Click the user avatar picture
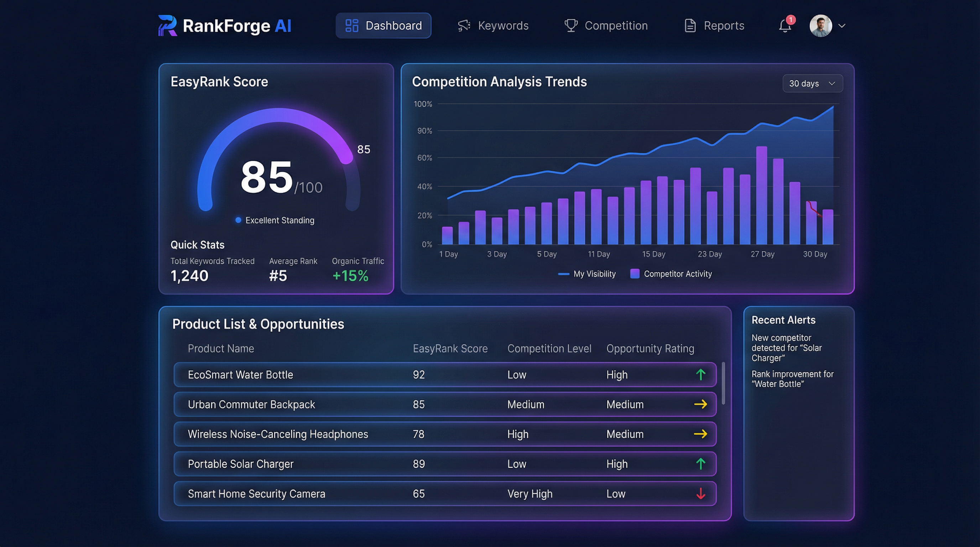 point(820,26)
